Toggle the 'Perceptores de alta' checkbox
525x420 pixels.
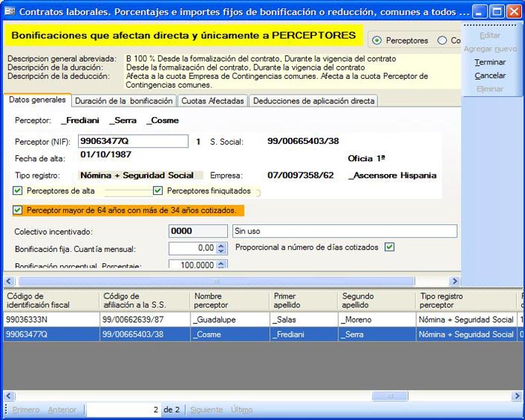18,191
